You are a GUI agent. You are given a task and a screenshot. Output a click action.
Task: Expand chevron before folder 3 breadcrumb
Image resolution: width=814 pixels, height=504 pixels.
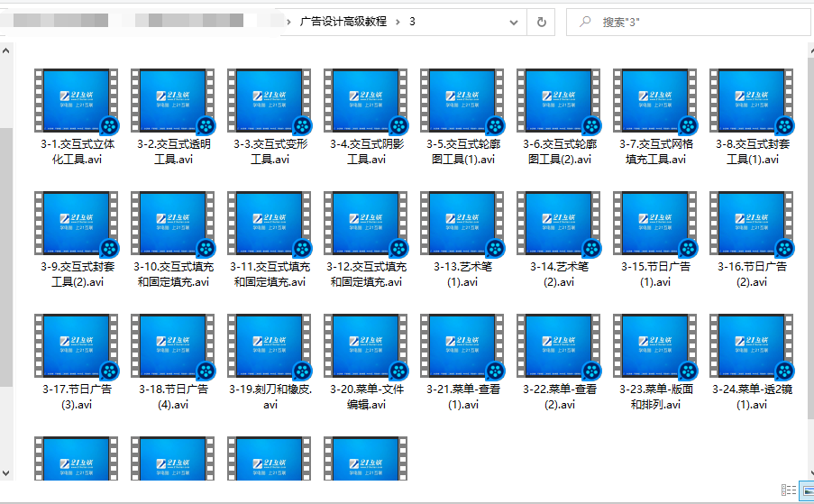pos(398,22)
